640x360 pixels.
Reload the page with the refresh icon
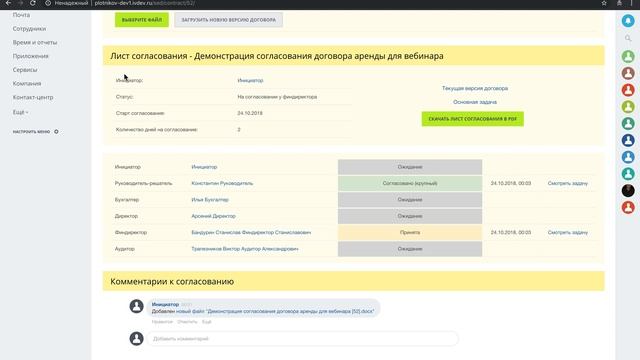click(x=33, y=3)
